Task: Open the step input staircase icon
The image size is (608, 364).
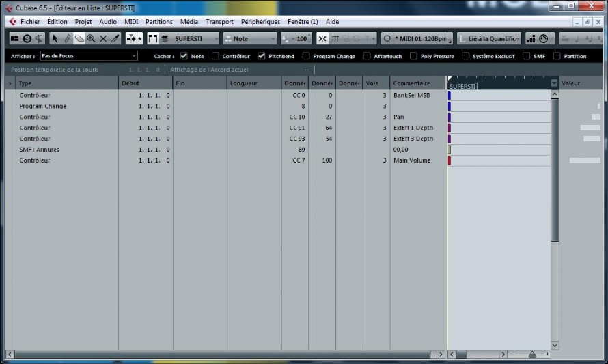Action: click(x=531, y=38)
